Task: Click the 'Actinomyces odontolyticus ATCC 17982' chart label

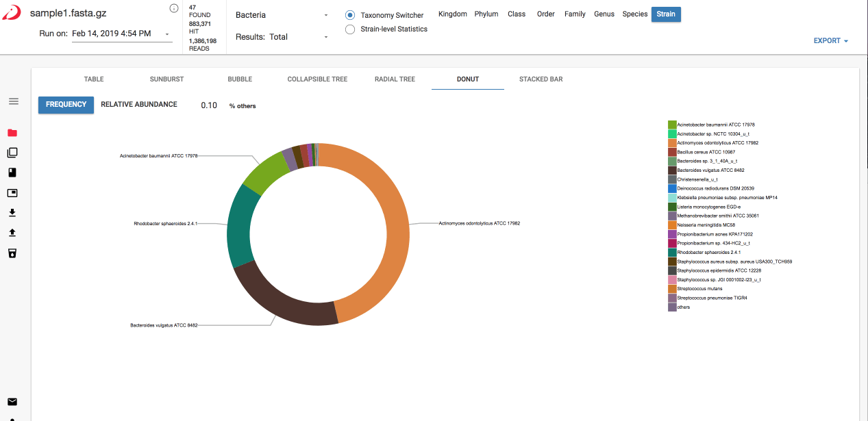Action: [480, 223]
